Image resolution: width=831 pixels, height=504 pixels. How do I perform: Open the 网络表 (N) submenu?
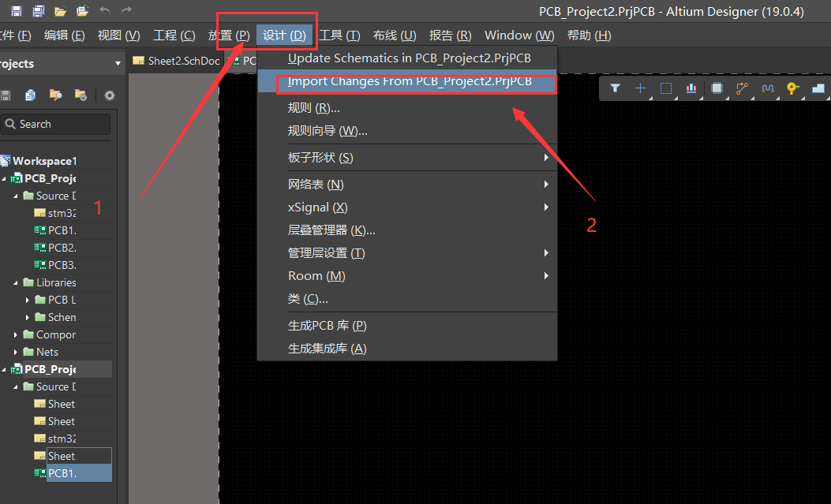pos(407,185)
